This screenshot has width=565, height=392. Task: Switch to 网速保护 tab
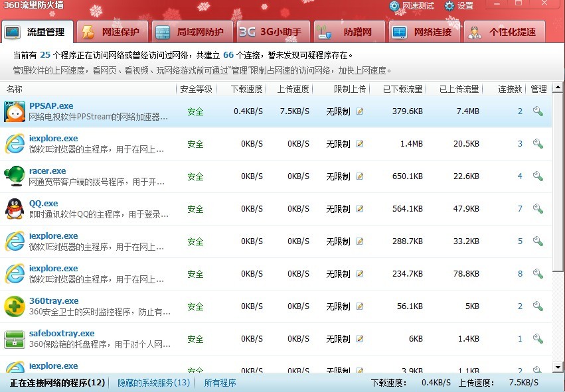112,32
